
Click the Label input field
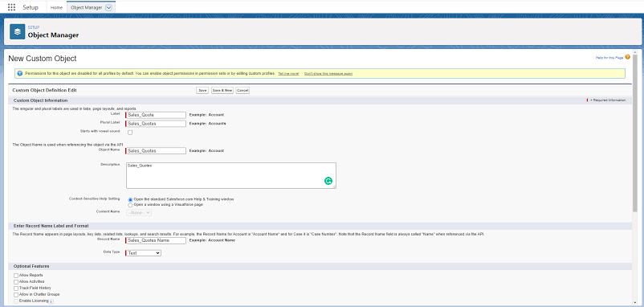(x=156, y=115)
